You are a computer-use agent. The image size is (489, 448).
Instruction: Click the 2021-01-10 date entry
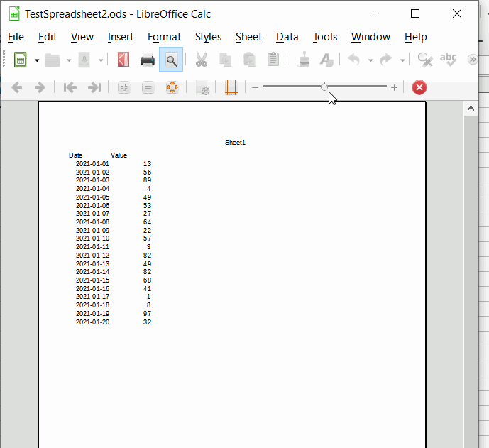pyautogui.click(x=93, y=239)
